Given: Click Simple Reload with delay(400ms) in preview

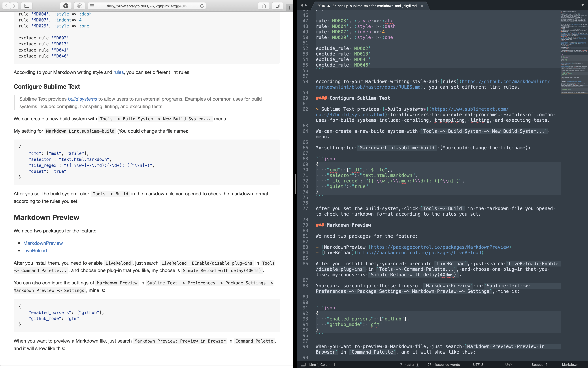Looking at the screenshot, I should tap(222, 271).
